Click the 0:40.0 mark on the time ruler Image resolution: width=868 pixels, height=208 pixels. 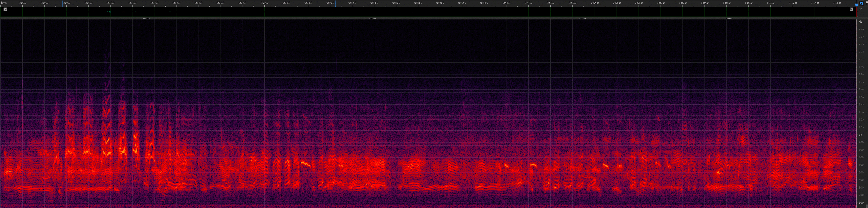click(440, 3)
